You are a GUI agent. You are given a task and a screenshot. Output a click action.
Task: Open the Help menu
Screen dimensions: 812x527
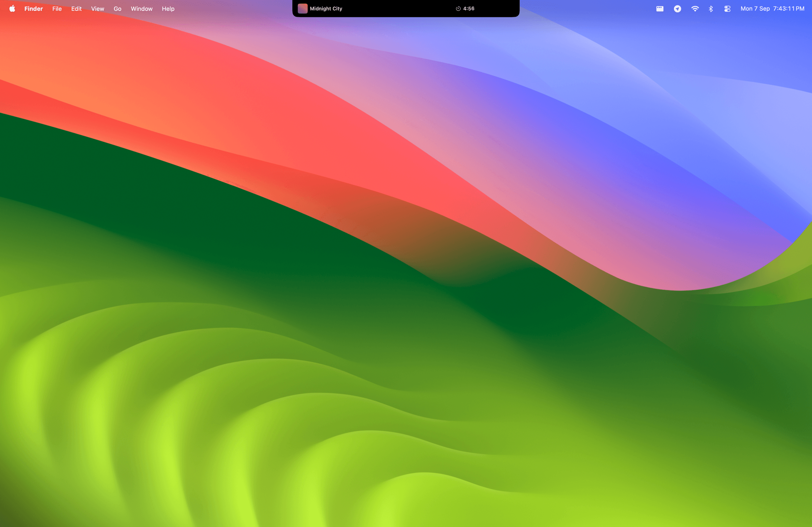pyautogui.click(x=168, y=9)
